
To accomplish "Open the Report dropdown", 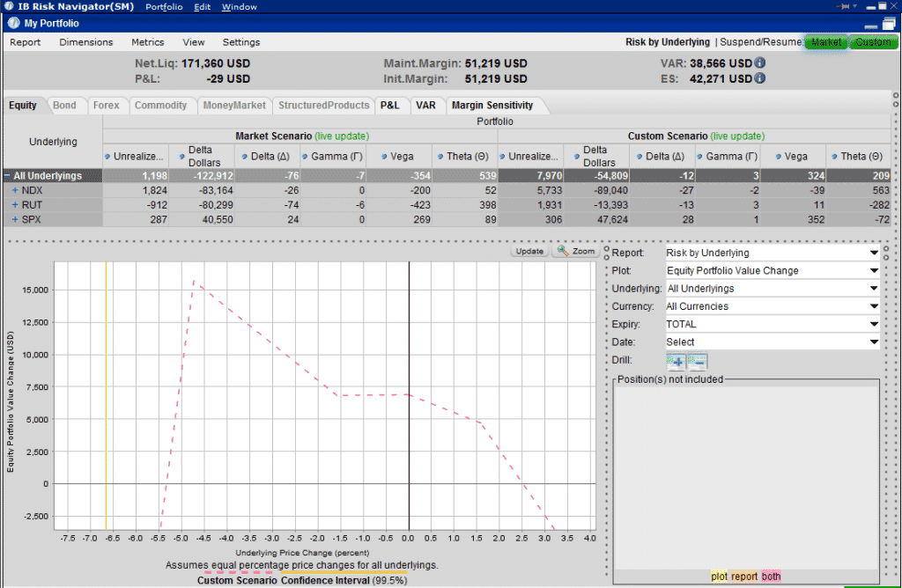I will [772, 253].
